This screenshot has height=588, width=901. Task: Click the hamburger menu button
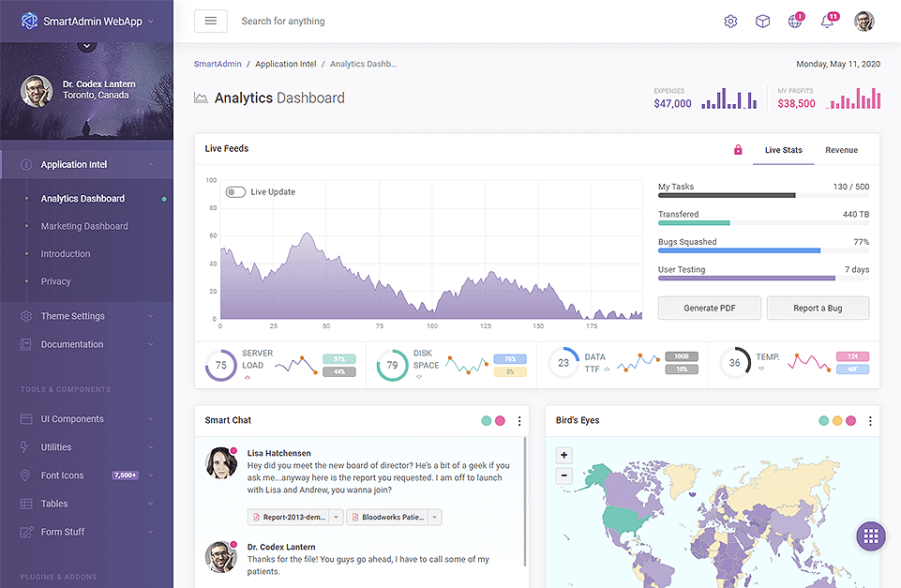tap(210, 21)
